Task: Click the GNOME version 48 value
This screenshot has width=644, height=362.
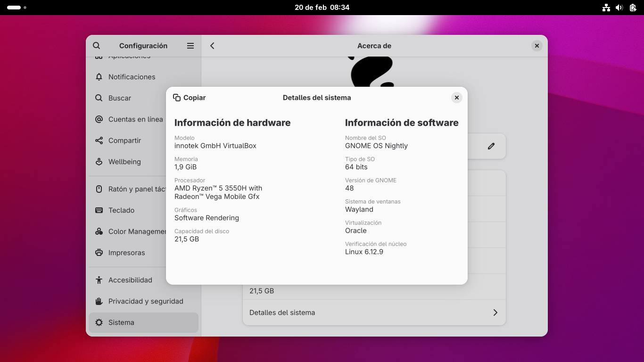Action: 349,188
